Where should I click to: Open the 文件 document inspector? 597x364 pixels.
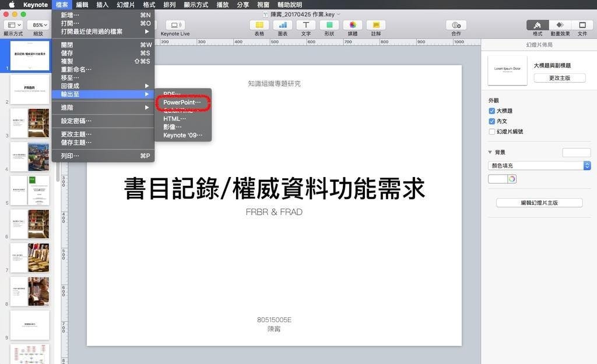[x=582, y=25]
